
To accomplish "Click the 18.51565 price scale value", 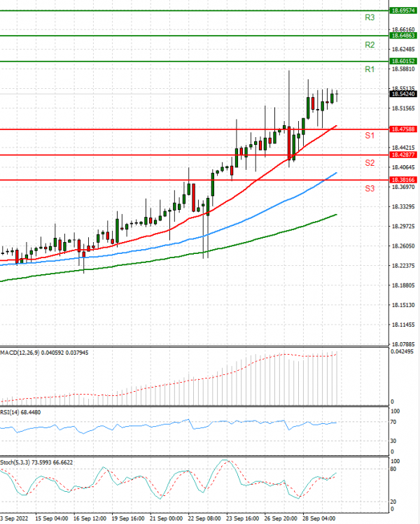I will click(x=403, y=108).
